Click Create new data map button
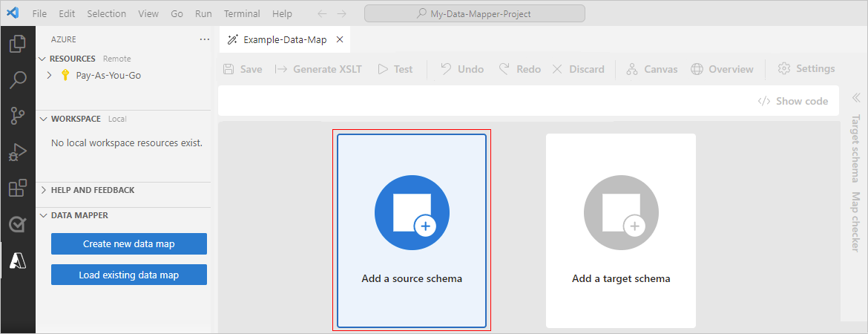The width and height of the screenshot is (868, 334). (x=129, y=243)
